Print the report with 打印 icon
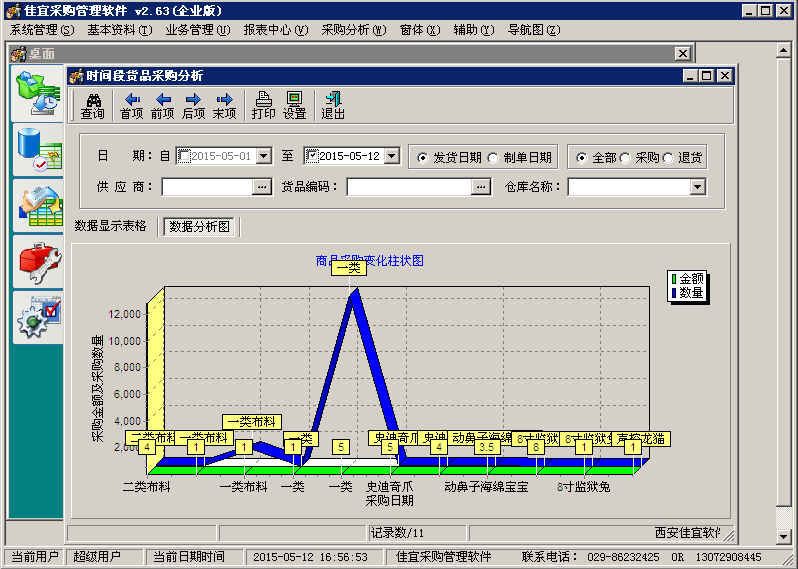Screen dimensions: 798x569 (x=263, y=105)
